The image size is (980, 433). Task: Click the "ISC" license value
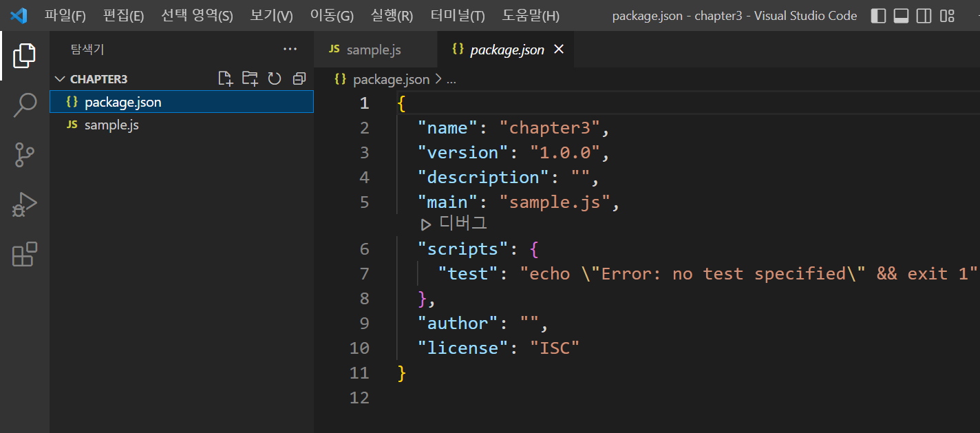click(x=555, y=348)
